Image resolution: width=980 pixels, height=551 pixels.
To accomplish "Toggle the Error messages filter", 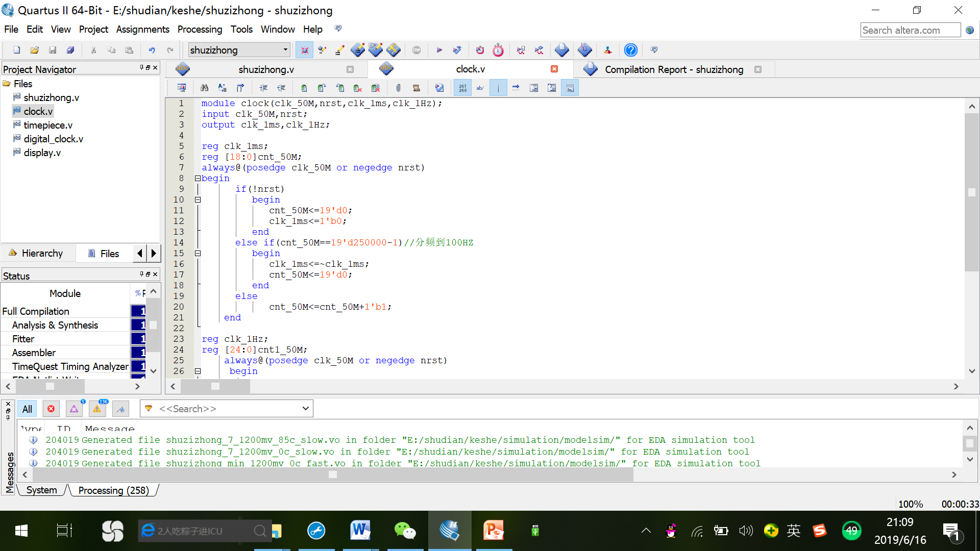I will (51, 409).
